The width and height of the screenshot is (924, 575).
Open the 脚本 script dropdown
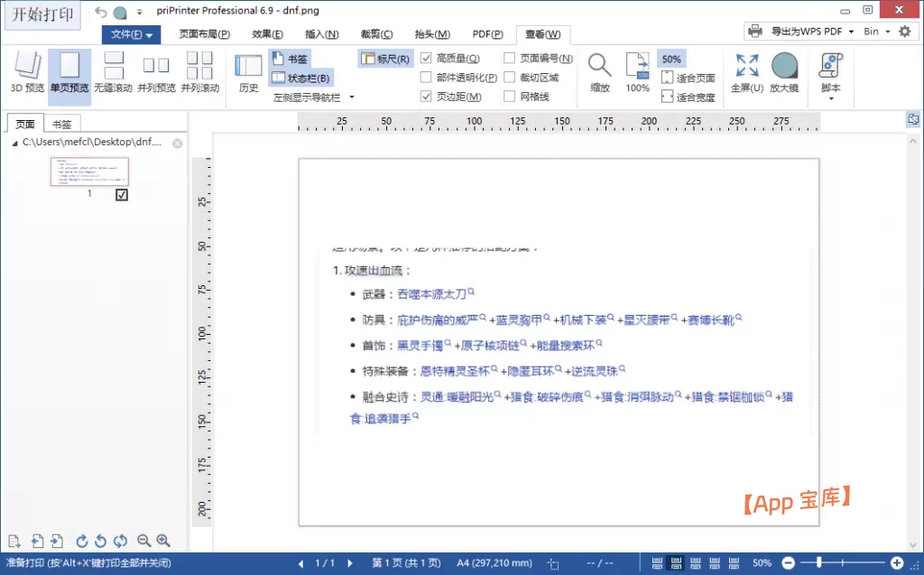(830, 76)
